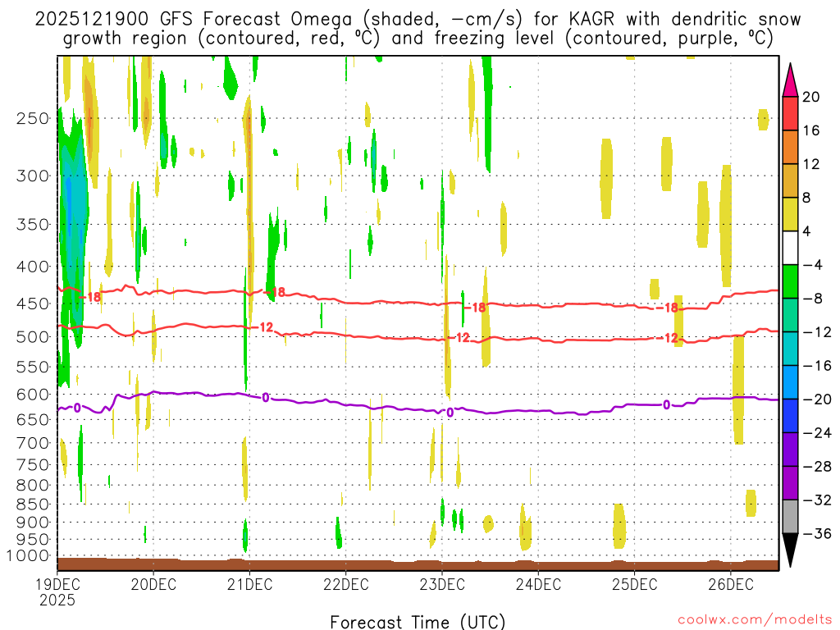
Task: Click the 22DEC time axis label
Action: point(346,584)
